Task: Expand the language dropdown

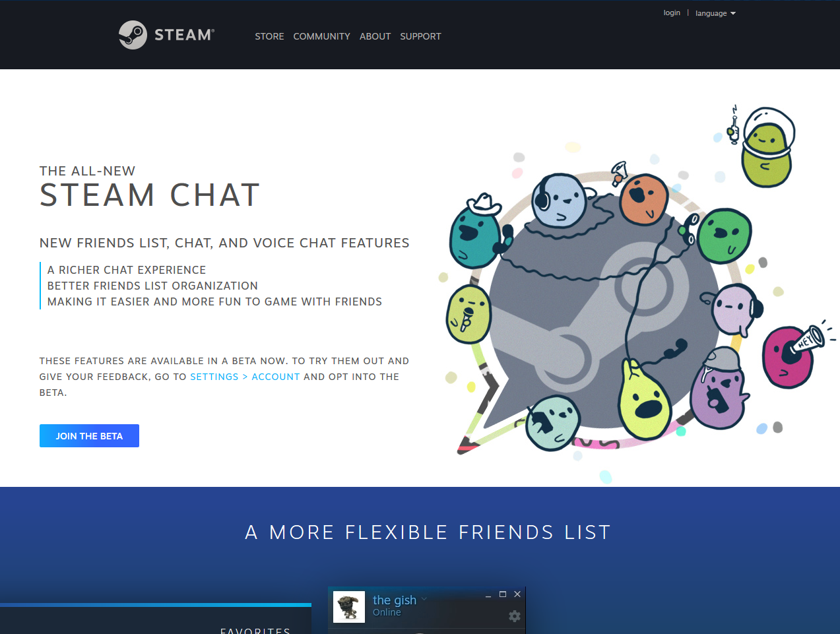Action: tap(715, 13)
